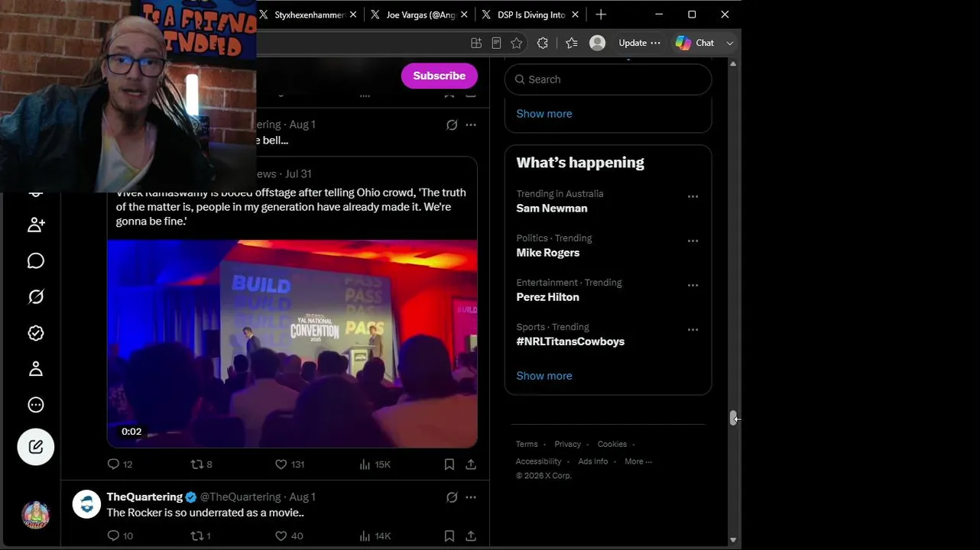Image resolution: width=980 pixels, height=550 pixels.
Task: Bookmark The Rocker movie post
Action: (449, 536)
